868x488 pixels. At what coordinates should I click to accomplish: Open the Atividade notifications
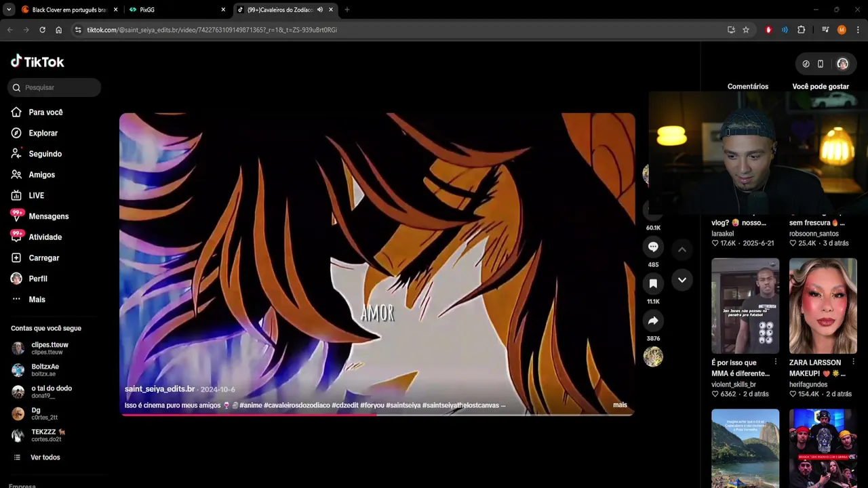click(x=37, y=237)
